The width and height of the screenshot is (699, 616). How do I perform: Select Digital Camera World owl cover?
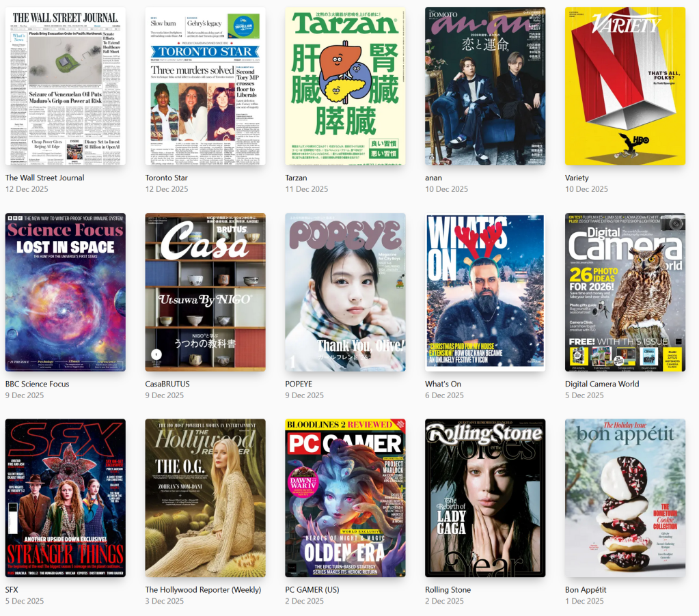coord(625,292)
